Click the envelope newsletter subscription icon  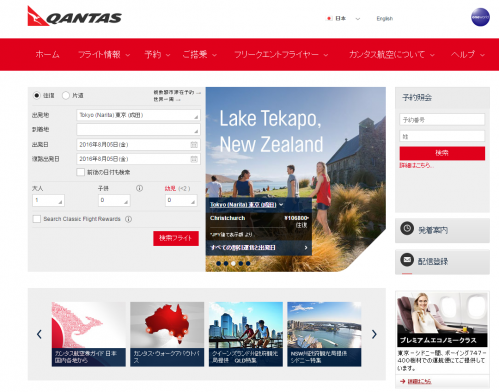click(x=407, y=259)
